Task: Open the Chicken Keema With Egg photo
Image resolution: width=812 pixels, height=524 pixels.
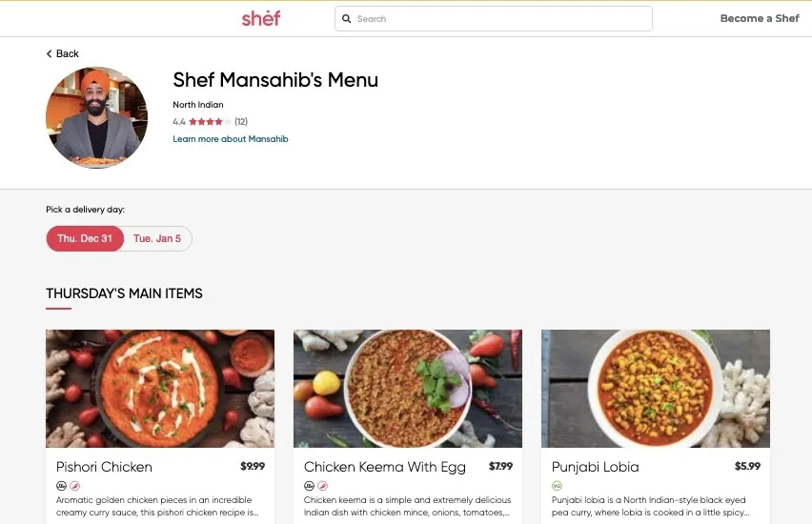Action: (408, 389)
